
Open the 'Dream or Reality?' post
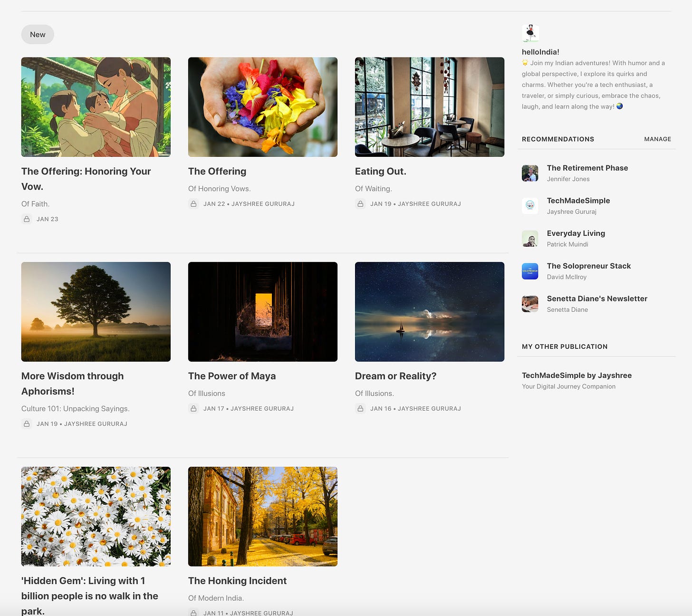[396, 376]
